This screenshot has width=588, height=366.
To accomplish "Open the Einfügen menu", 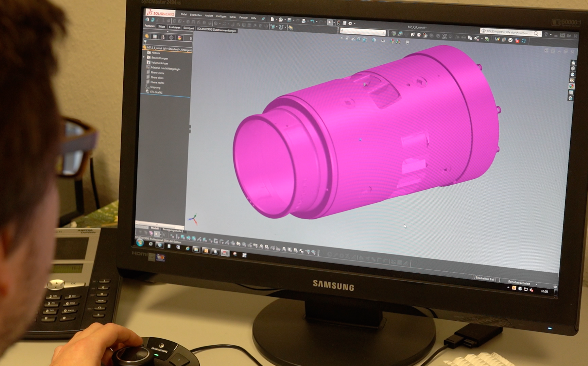I will click(221, 16).
